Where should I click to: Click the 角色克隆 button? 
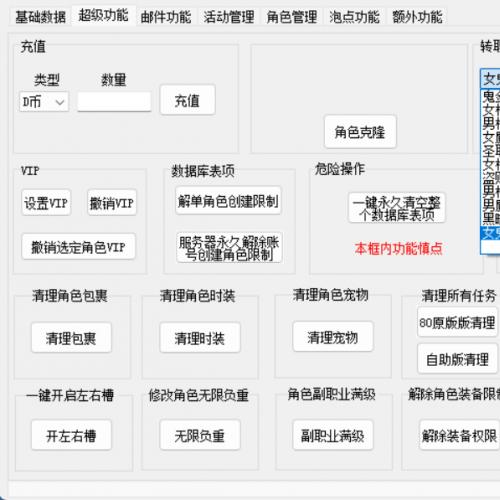(360, 132)
